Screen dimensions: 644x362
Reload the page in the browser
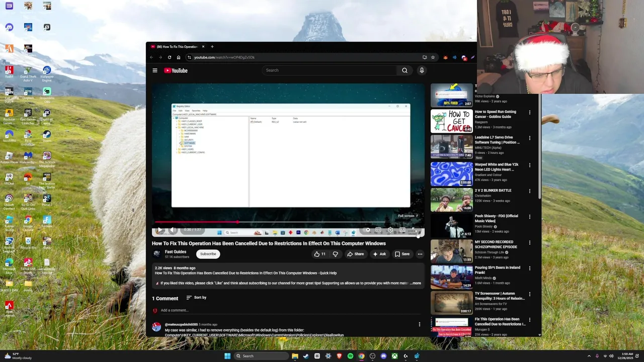coord(170,57)
